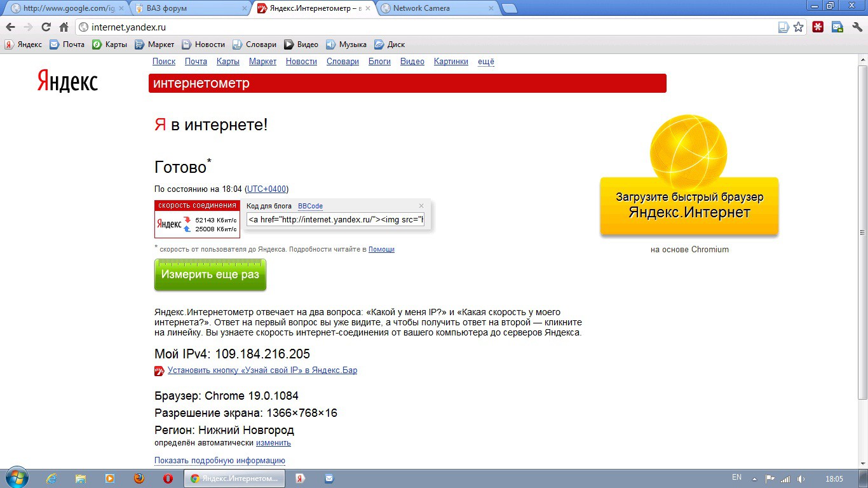Click Установить кнопку «Узнай свой IP» link
This screenshot has height=488, width=868.
click(262, 370)
